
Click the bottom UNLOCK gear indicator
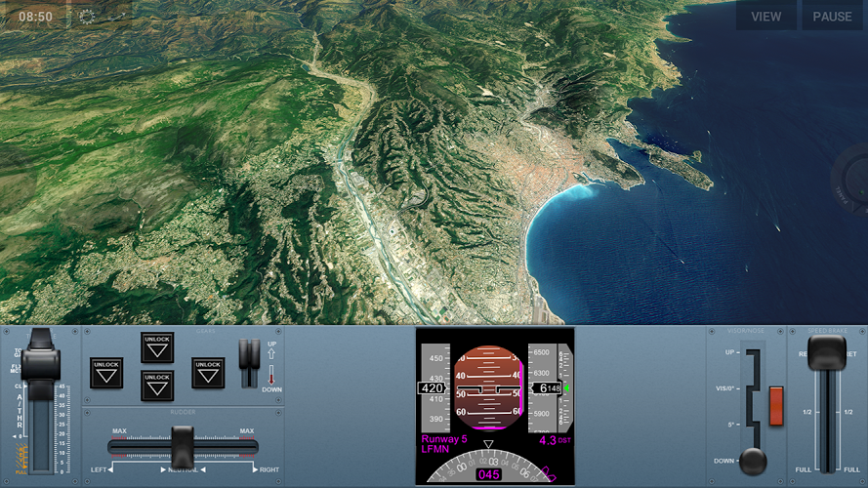156,385
